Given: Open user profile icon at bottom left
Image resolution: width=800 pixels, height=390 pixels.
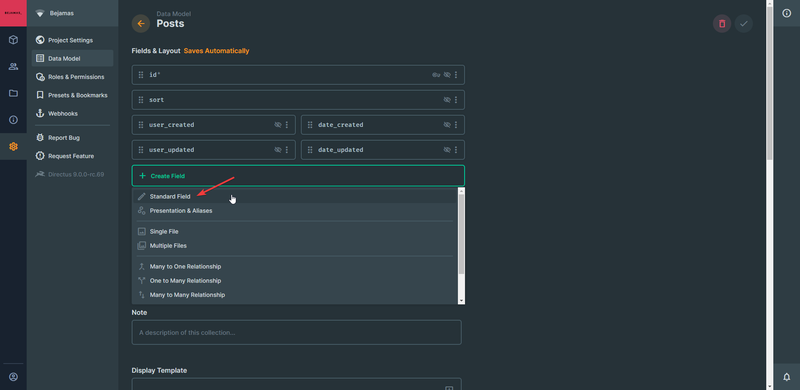Looking at the screenshot, I should [13, 377].
